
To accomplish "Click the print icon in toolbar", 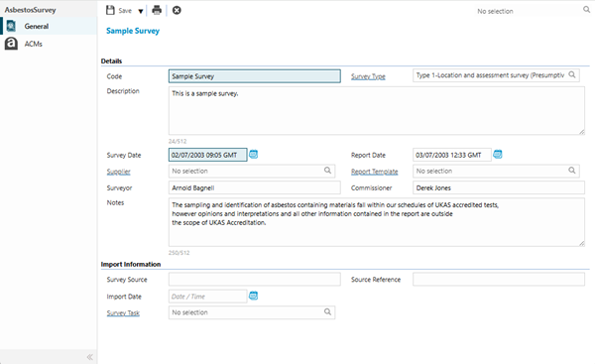I will coord(157,10).
